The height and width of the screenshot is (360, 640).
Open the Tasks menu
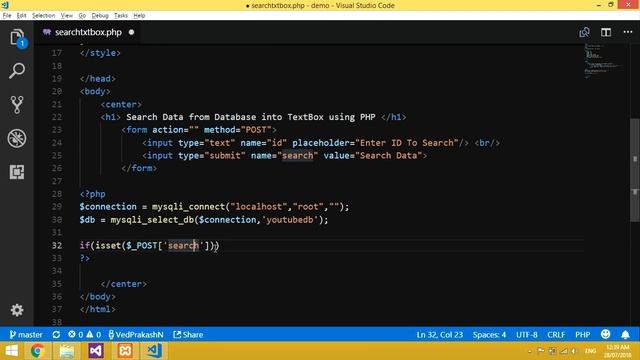coord(121,16)
